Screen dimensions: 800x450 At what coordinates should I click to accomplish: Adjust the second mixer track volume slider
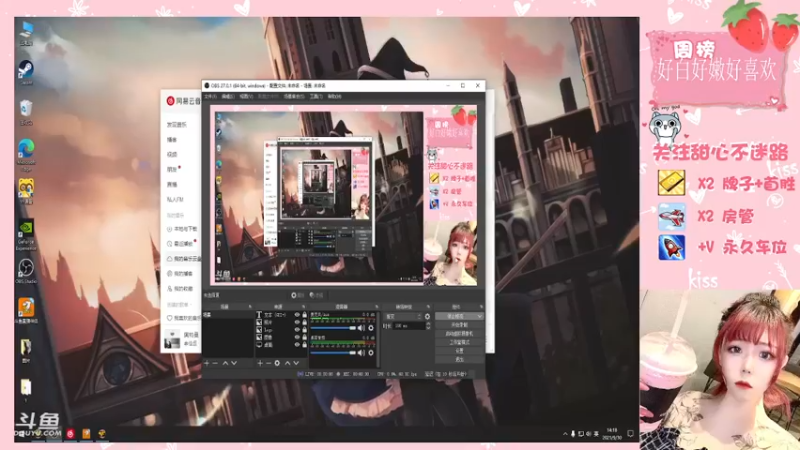pos(333,353)
